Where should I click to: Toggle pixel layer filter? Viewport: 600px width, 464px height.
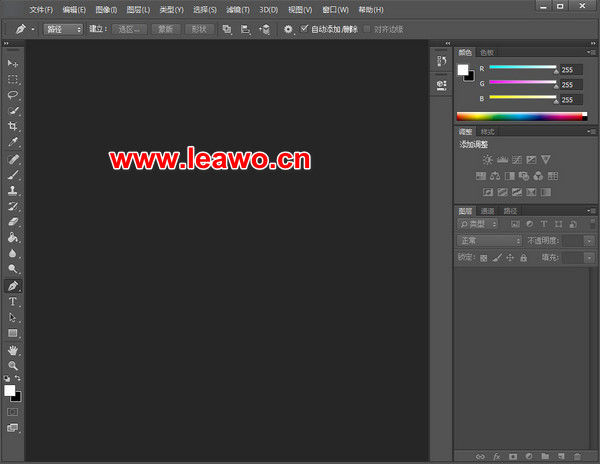[x=515, y=224]
